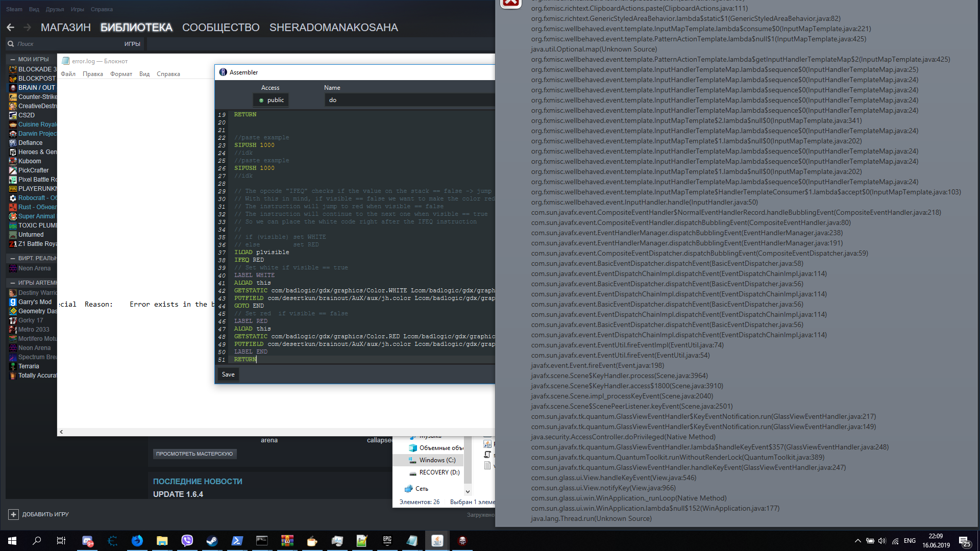
Task: Select Unturned in the Steam library
Action: 32,234
